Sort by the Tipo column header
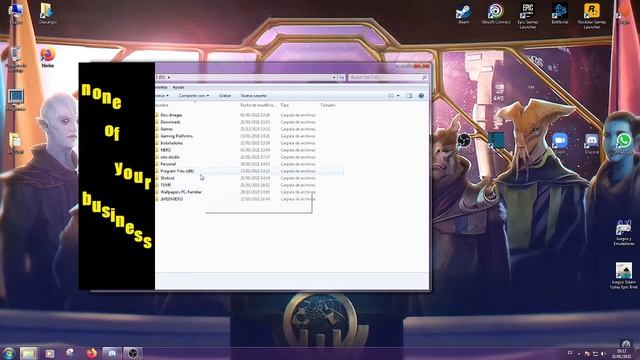This screenshot has height=360, width=640. pyautogui.click(x=285, y=105)
